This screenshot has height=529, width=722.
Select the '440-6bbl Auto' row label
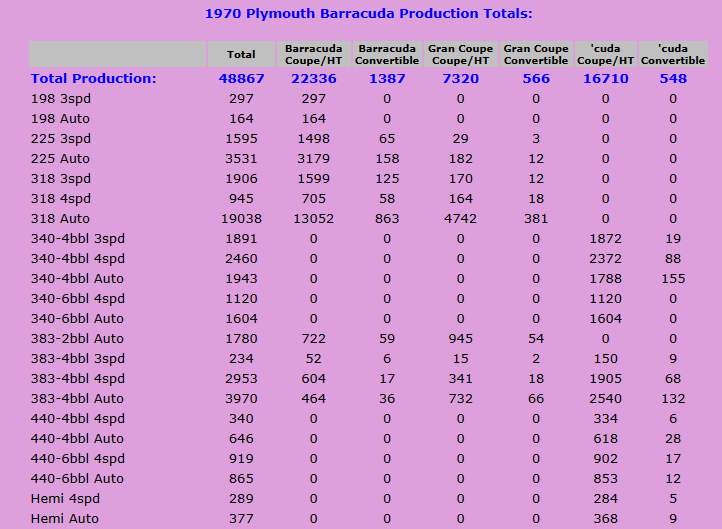point(77,479)
